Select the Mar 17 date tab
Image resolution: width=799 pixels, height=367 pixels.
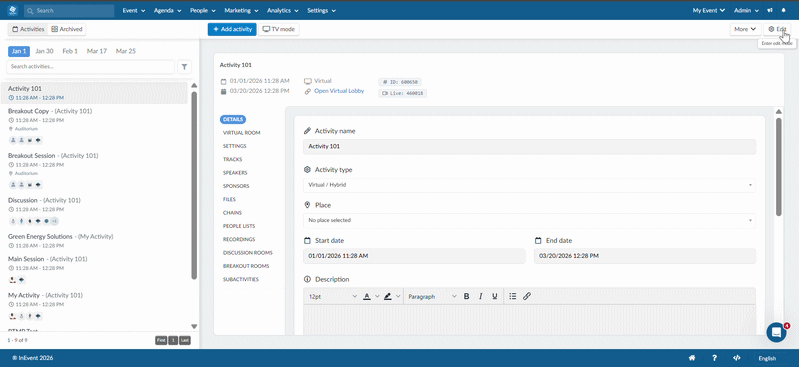click(x=97, y=51)
